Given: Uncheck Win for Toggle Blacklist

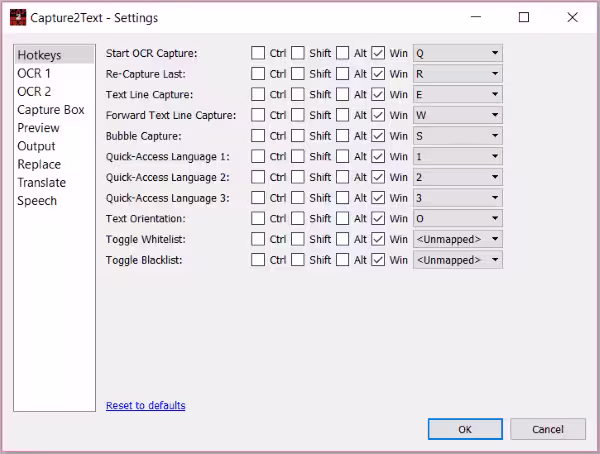Looking at the screenshot, I should [378, 260].
